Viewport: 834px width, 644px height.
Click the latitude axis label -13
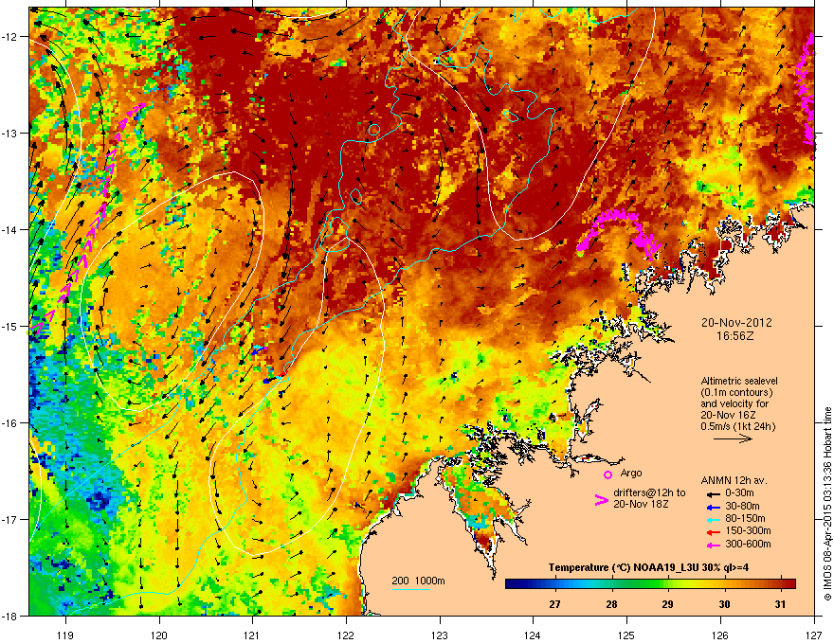pyautogui.click(x=9, y=134)
